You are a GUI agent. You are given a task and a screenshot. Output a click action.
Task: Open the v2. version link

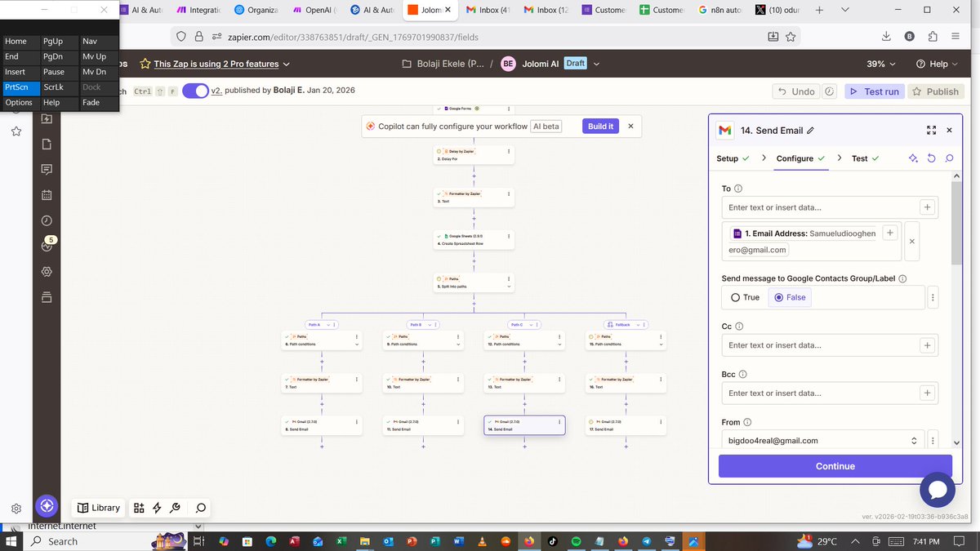point(217,91)
